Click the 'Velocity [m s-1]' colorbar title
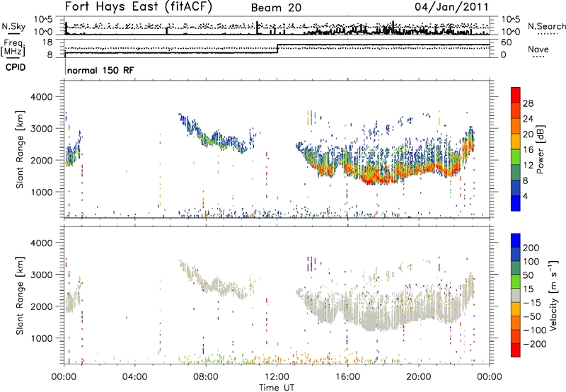Screen dimensions: 566x392 point(553,295)
